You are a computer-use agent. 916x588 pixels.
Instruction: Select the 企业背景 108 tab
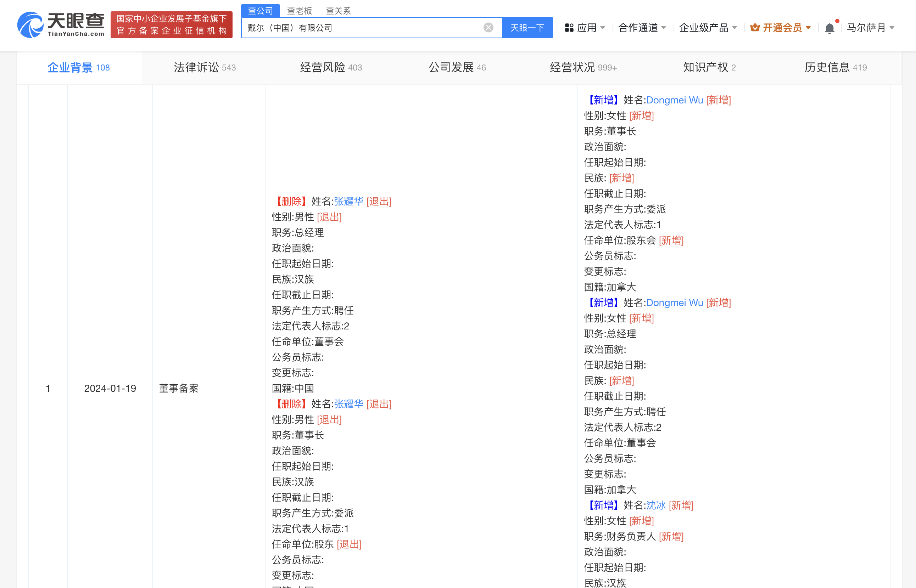pyautogui.click(x=79, y=68)
